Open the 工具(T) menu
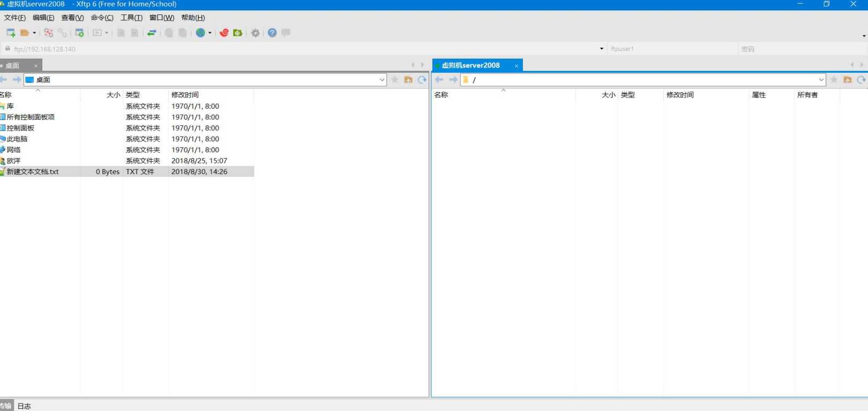This screenshot has width=868, height=411. point(131,18)
